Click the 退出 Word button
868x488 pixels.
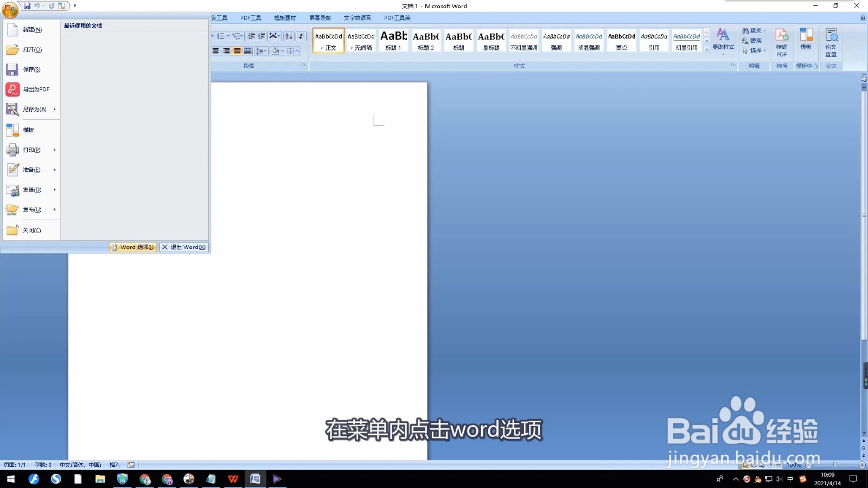(x=183, y=247)
